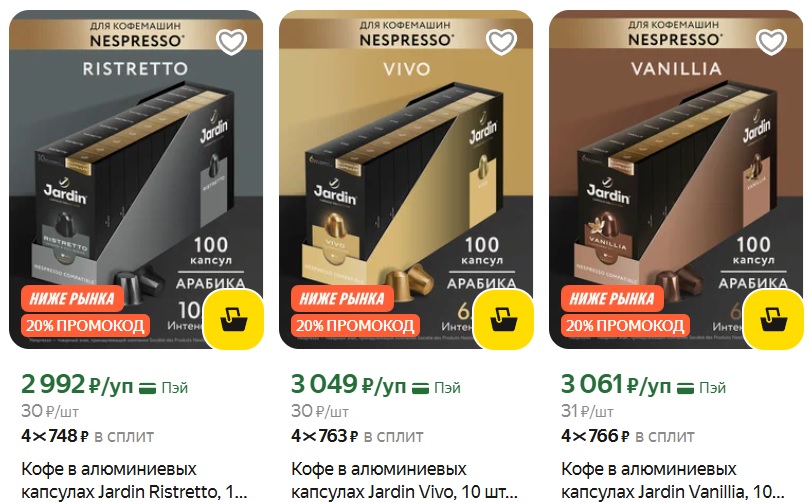Viewport: 810px width, 503px height.
Task: Open Jardin Vivo product image
Action: click(x=406, y=179)
